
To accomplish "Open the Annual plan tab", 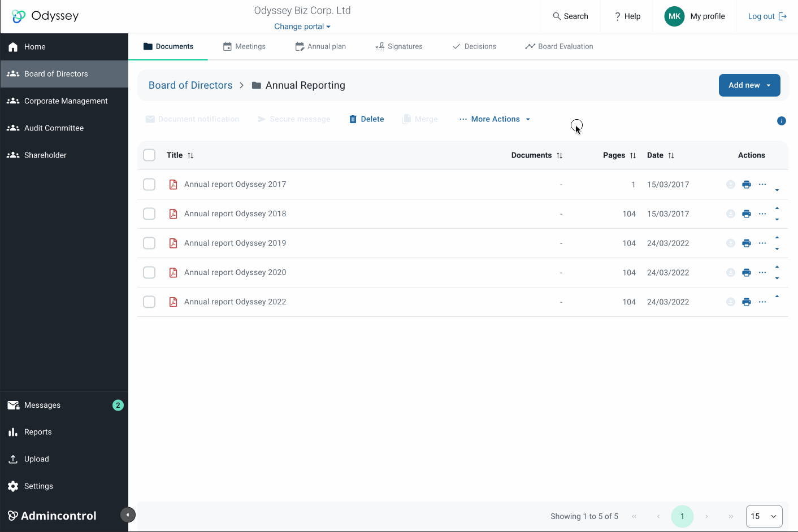I will (x=320, y=46).
